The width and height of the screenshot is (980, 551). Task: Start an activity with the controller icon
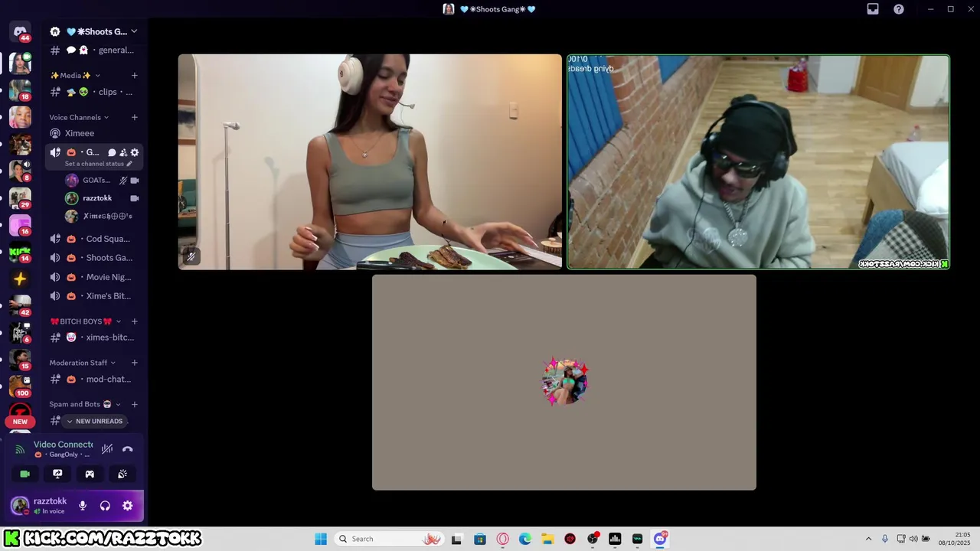pyautogui.click(x=90, y=474)
